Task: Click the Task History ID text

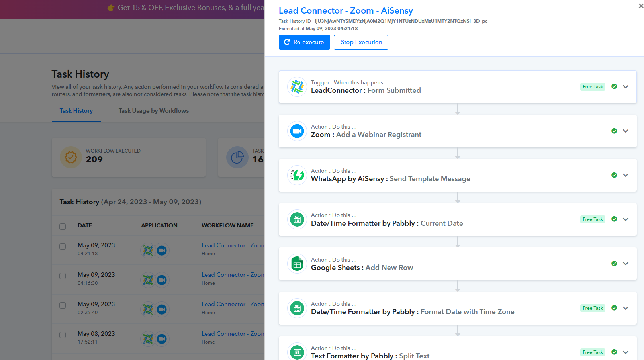Action: [383, 21]
